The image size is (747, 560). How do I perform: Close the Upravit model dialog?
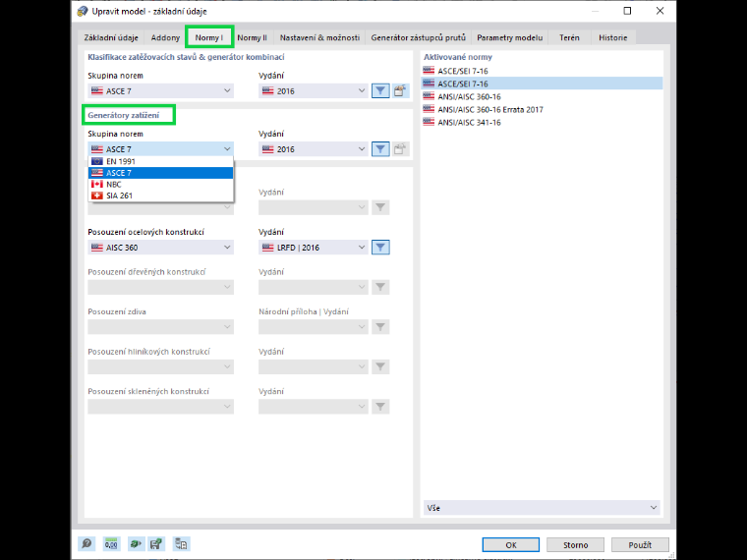660,11
